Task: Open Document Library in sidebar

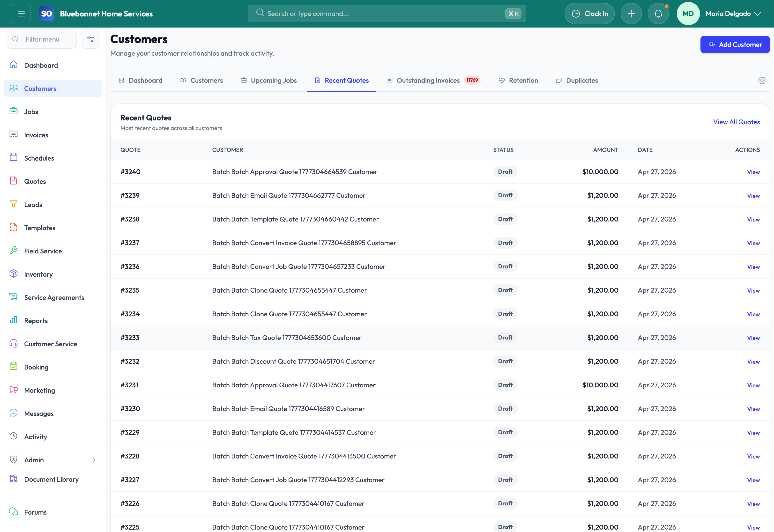Action: tap(53, 479)
